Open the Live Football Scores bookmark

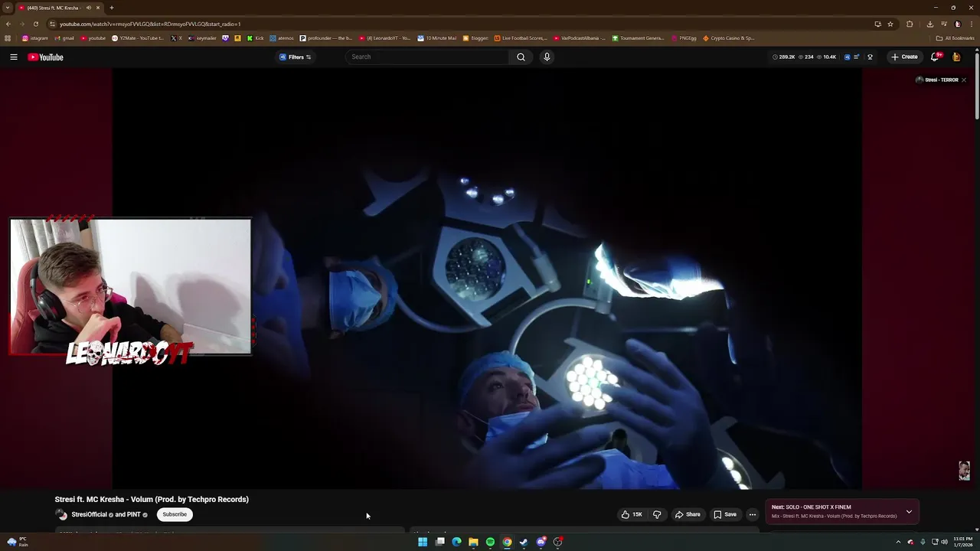click(x=521, y=37)
